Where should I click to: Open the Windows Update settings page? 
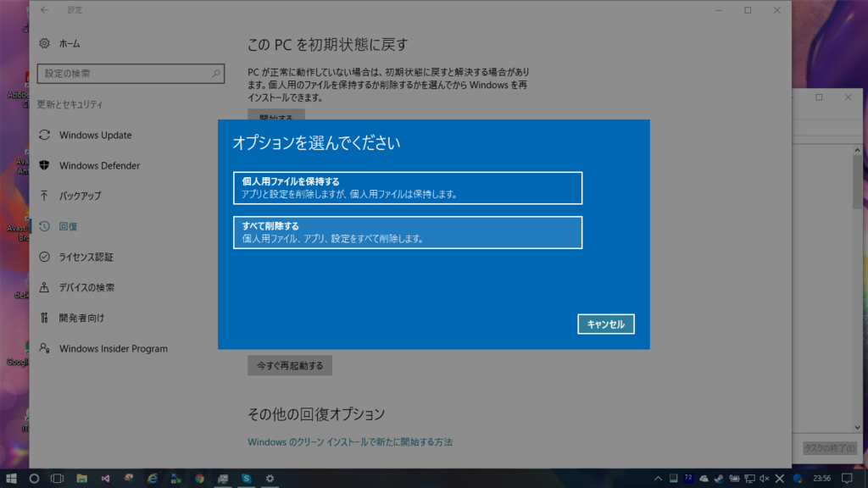click(x=95, y=135)
